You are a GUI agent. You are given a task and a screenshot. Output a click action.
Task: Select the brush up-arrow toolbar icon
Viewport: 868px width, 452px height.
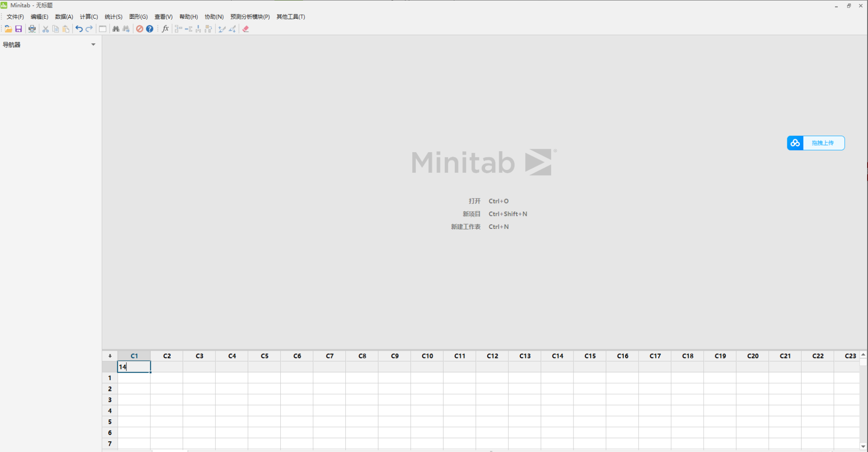222,29
